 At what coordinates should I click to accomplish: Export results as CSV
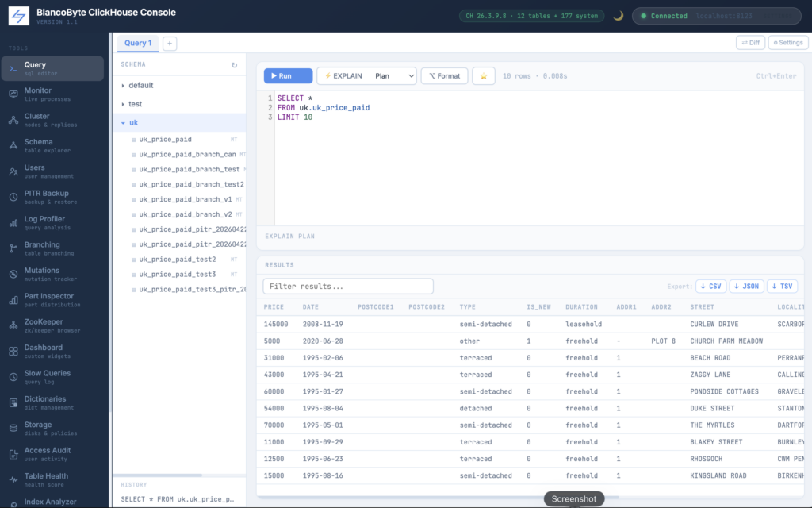click(710, 286)
